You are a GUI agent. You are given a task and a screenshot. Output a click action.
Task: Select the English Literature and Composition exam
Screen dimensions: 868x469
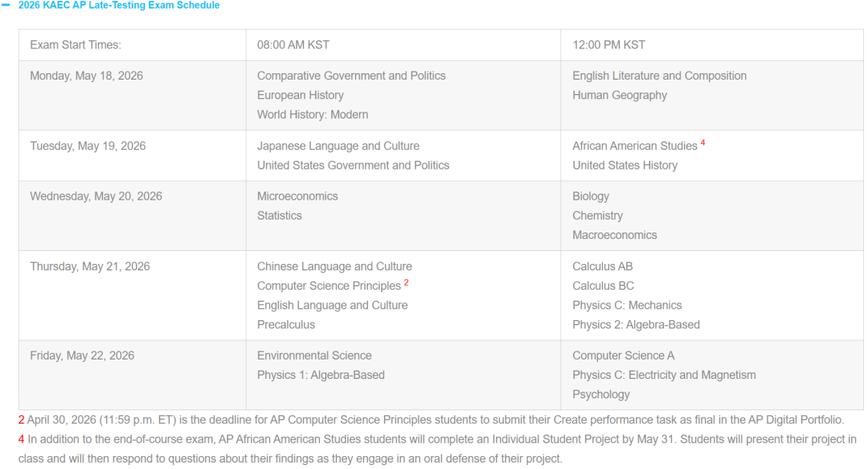pyautogui.click(x=659, y=76)
